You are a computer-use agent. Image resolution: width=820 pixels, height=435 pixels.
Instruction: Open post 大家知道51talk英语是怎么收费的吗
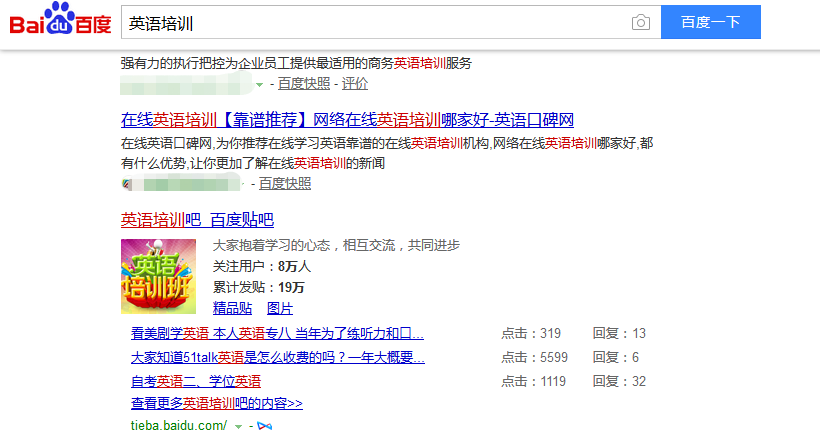[x=278, y=358]
